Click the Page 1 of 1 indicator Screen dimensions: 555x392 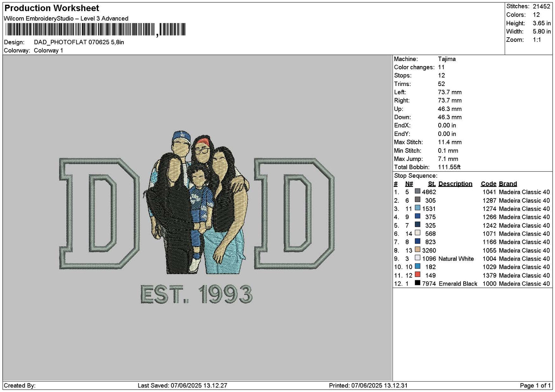pos(535,385)
